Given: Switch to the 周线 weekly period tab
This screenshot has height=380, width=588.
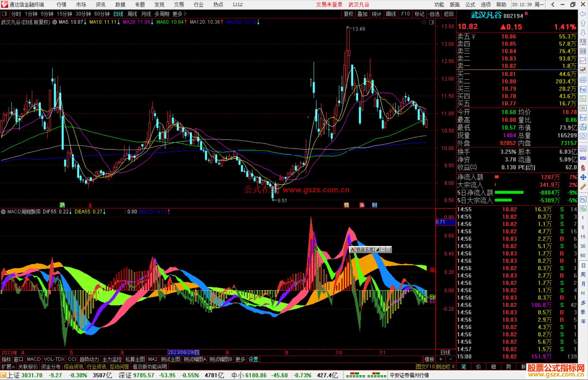Looking at the screenshot, I should tap(132, 14).
